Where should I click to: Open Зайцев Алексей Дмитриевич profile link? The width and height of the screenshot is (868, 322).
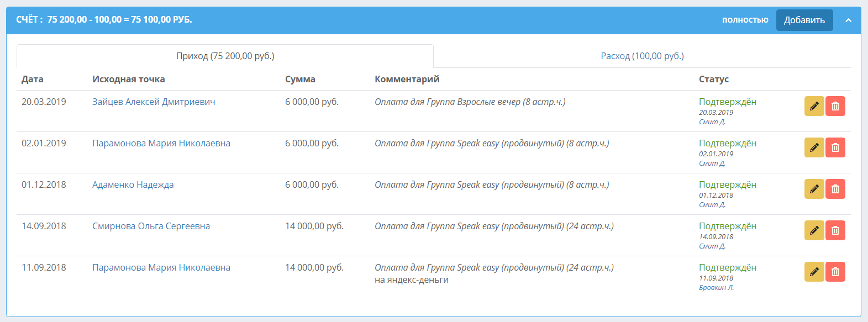(154, 102)
